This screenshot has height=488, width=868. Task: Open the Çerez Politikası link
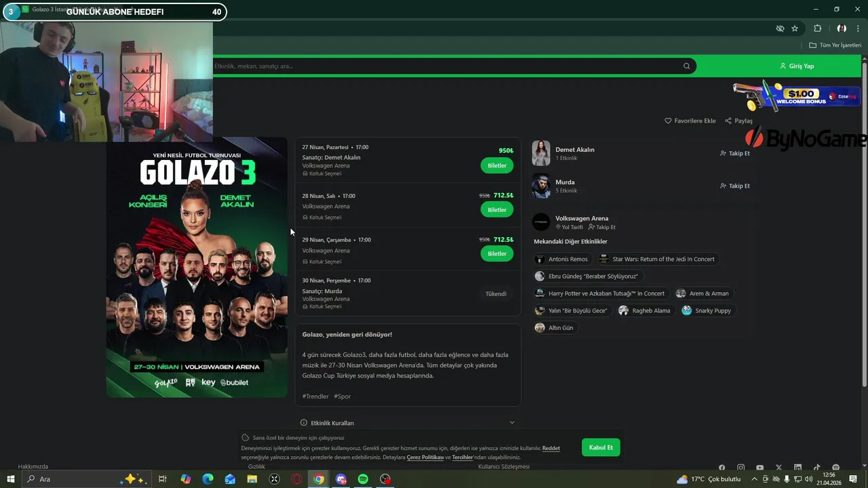425,457
